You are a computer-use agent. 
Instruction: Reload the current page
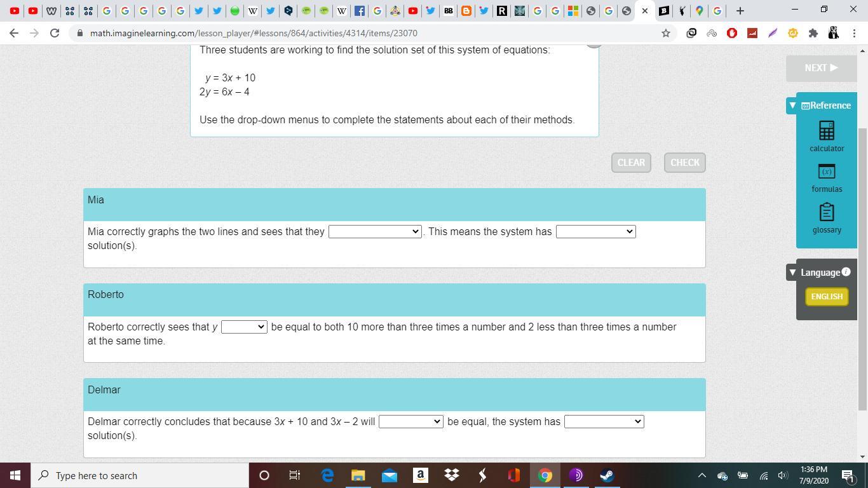55,33
